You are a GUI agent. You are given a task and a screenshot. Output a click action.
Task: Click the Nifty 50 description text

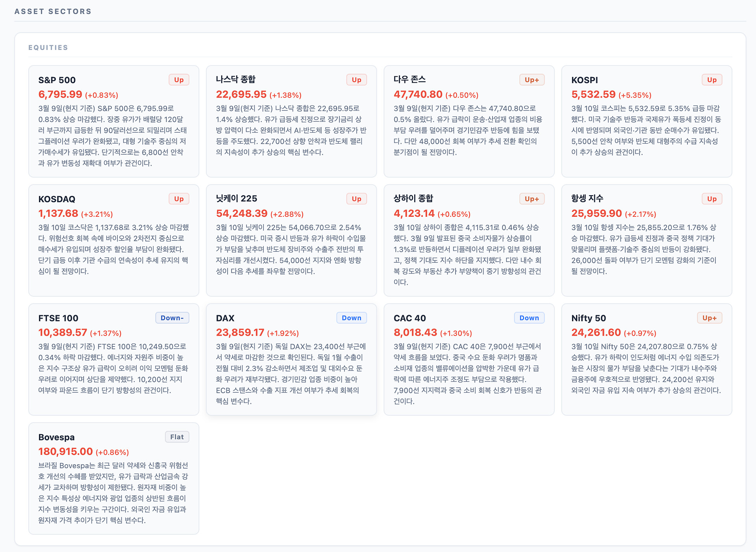(646, 368)
